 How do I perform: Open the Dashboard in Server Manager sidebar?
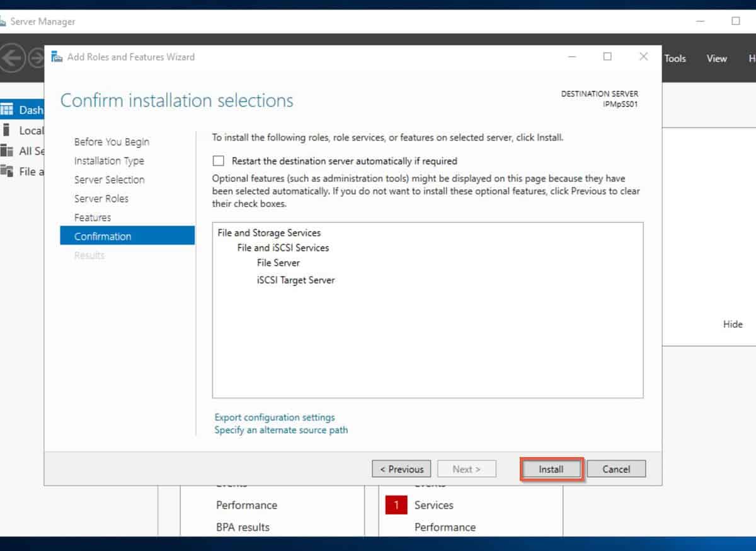pyautogui.click(x=28, y=110)
